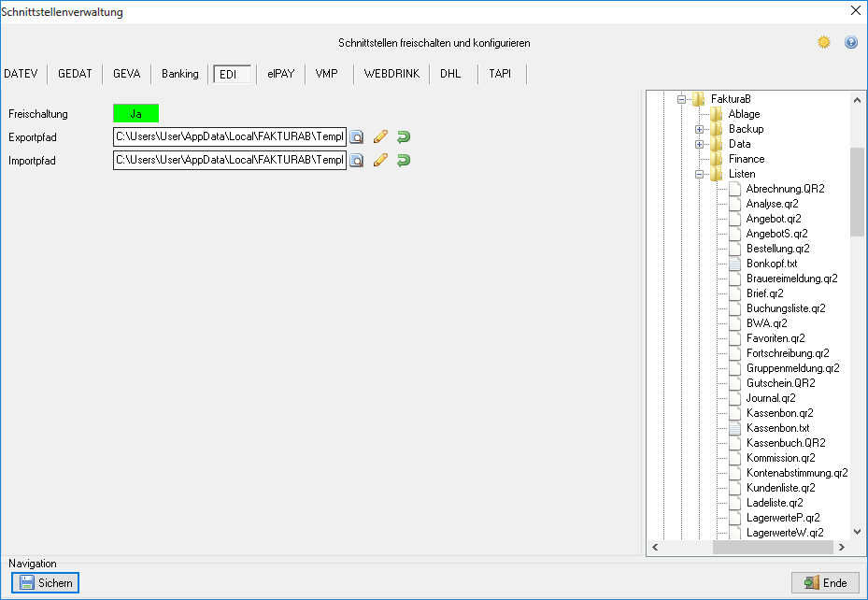Screen dimensions: 868x600
Task: Edit Exportpfad using the pencil icon
Action: point(380,136)
